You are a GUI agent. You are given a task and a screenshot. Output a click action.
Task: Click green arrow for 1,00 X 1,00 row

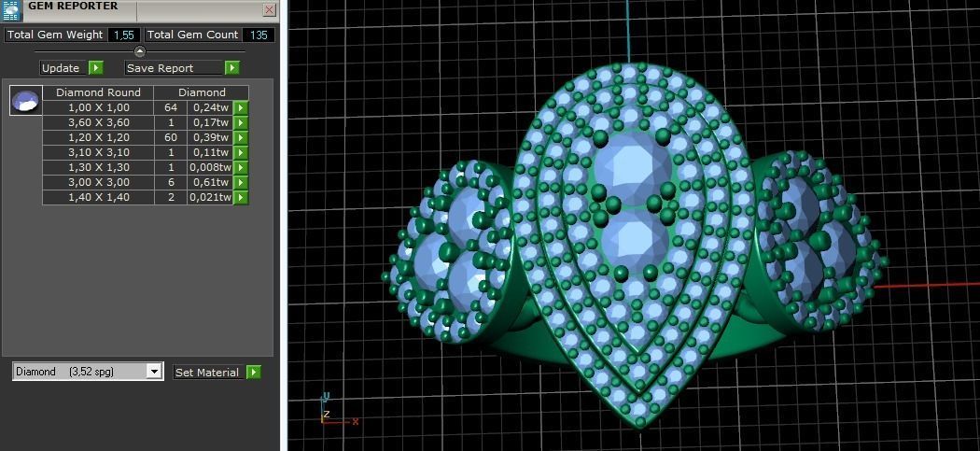pyautogui.click(x=241, y=107)
